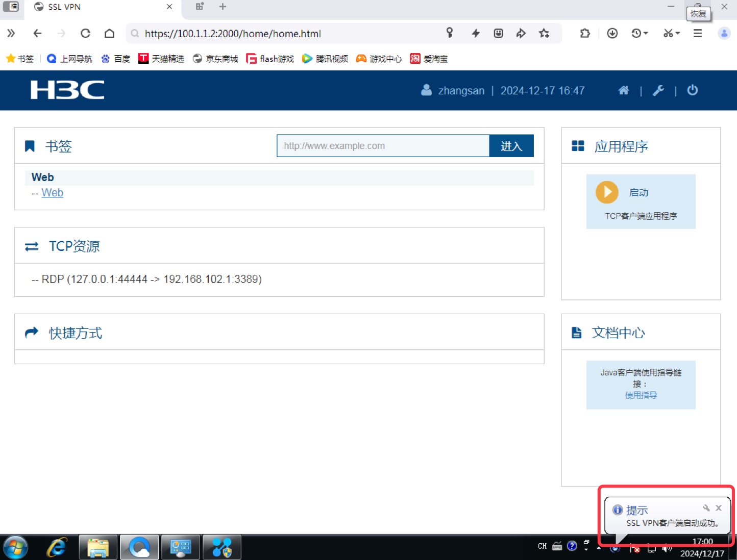The image size is (737, 560).
Task: Open the 爱淘宝 bookmark
Action: pos(429,59)
